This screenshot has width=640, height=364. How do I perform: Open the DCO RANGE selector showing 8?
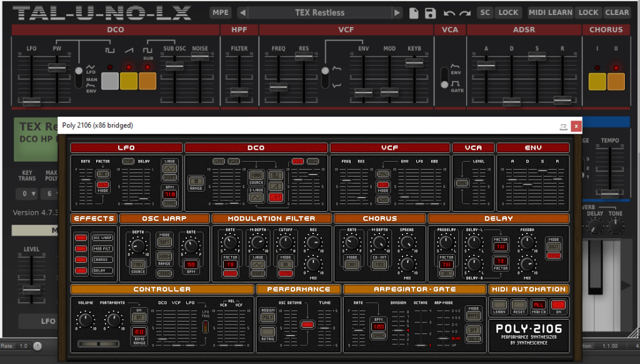(x=196, y=180)
